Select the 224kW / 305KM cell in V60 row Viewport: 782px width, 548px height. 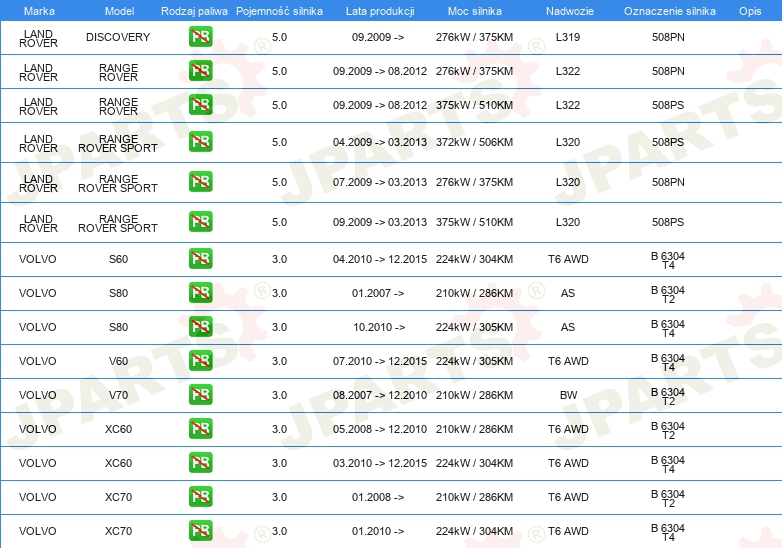(474, 362)
